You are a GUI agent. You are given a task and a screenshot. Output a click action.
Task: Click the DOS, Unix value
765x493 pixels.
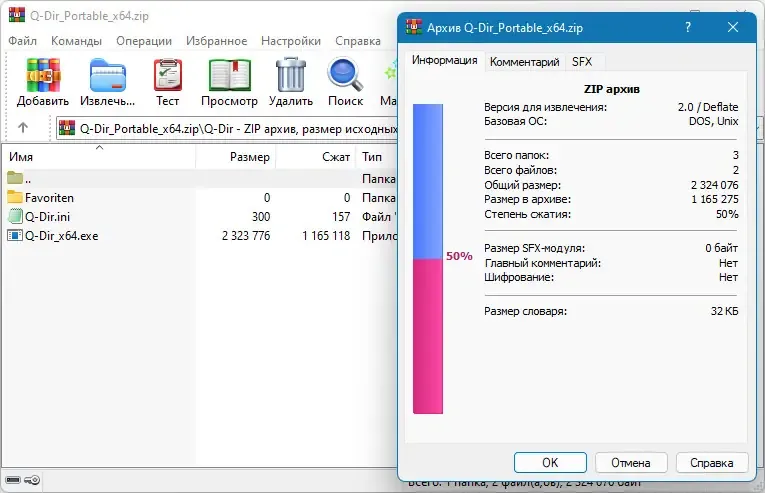(714, 121)
